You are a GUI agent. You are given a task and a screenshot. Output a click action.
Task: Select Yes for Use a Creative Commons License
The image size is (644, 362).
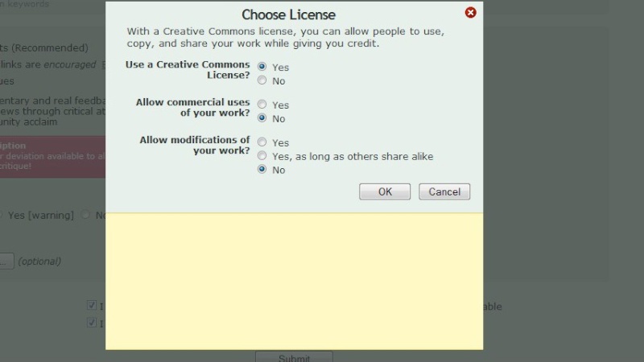(x=262, y=67)
